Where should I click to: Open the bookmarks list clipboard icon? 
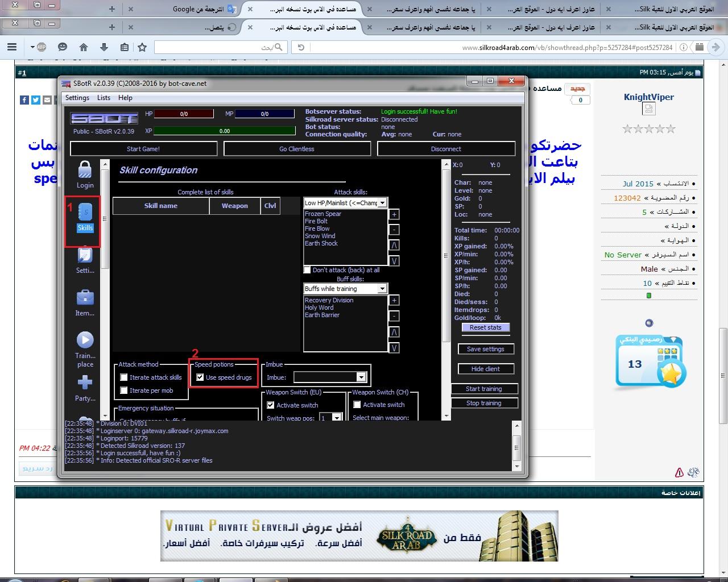coord(124,47)
